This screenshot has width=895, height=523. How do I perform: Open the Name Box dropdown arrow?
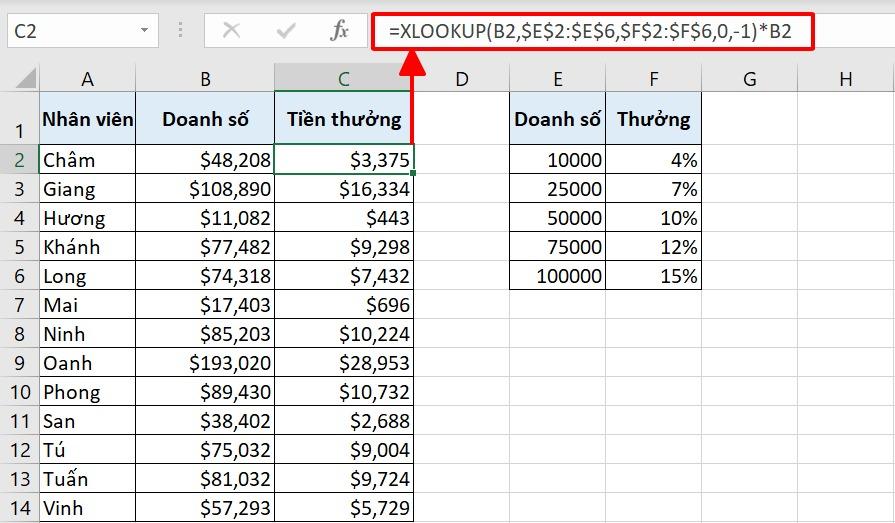pos(144,30)
